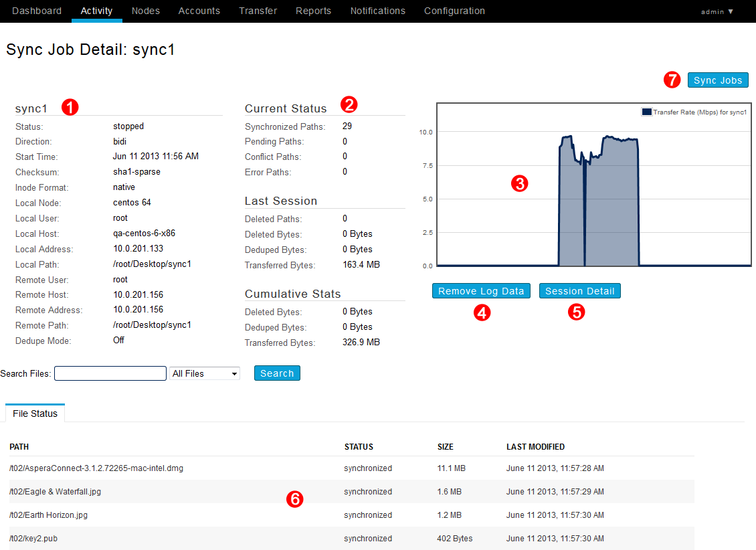Focus the Search Files input field
The image size is (756, 550).
click(110, 373)
